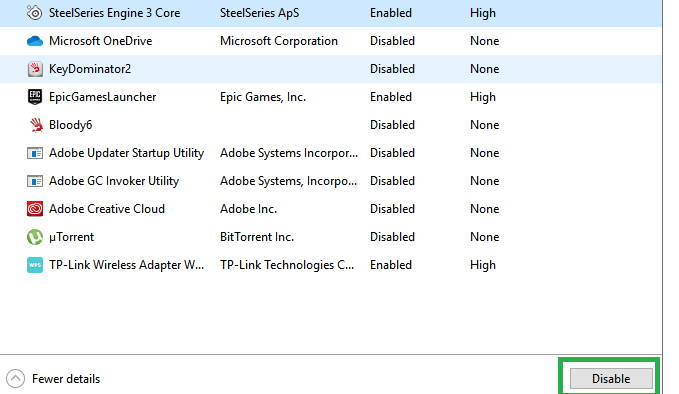Select the Microsoft OneDrive entry name
679x394 pixels.
[x=100, y=41]
